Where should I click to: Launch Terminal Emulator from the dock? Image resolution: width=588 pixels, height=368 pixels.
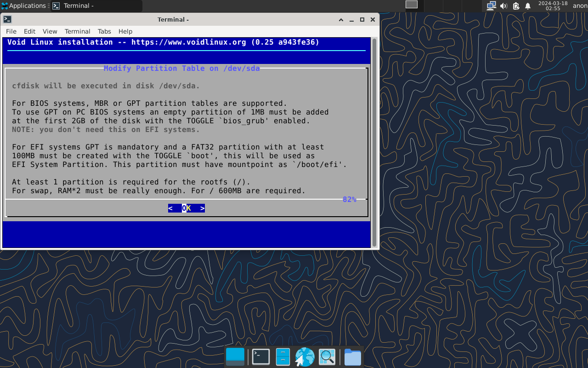click(261, 357)
